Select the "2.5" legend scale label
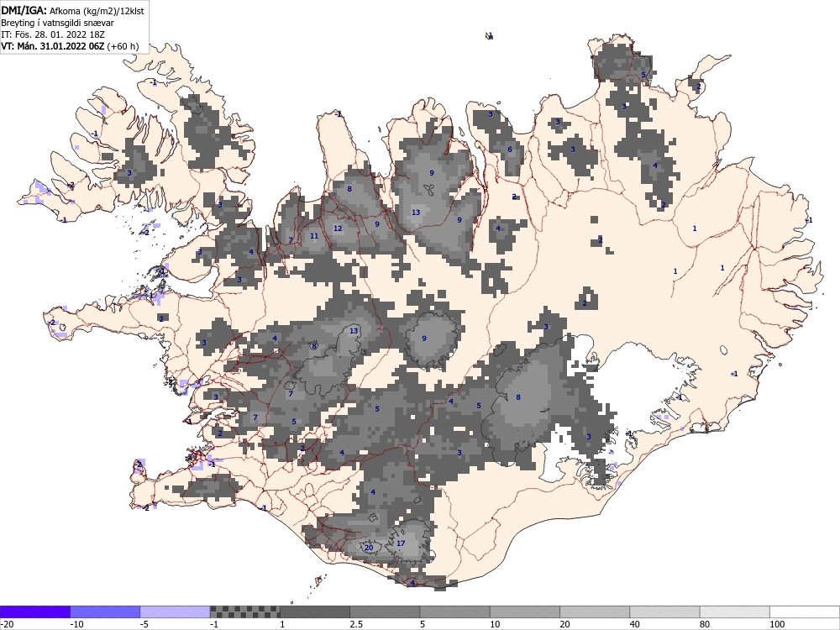Screen dimensions: 840x630 pyautogui.click(x=356, y=624)
